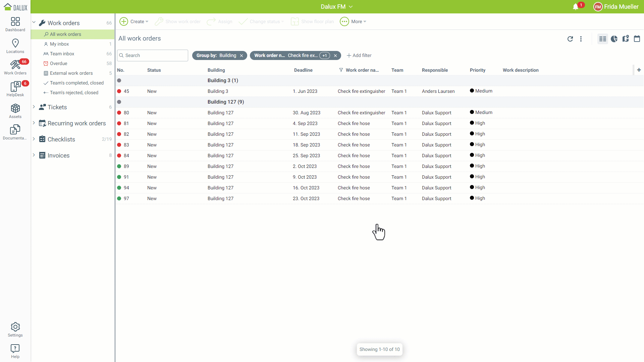Screen dimensions: 644x362
Task: Open the notifications bell
Action: pos(576,7)
